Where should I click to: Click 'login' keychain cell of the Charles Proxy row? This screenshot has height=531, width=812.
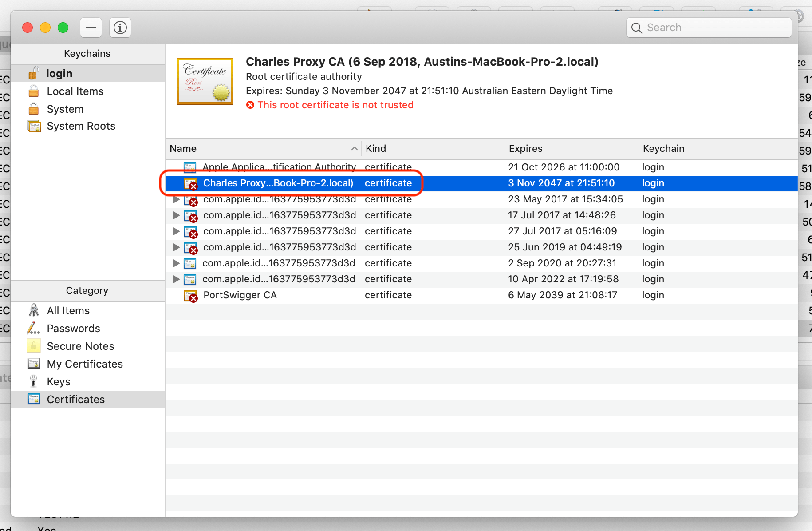(653, 183)
